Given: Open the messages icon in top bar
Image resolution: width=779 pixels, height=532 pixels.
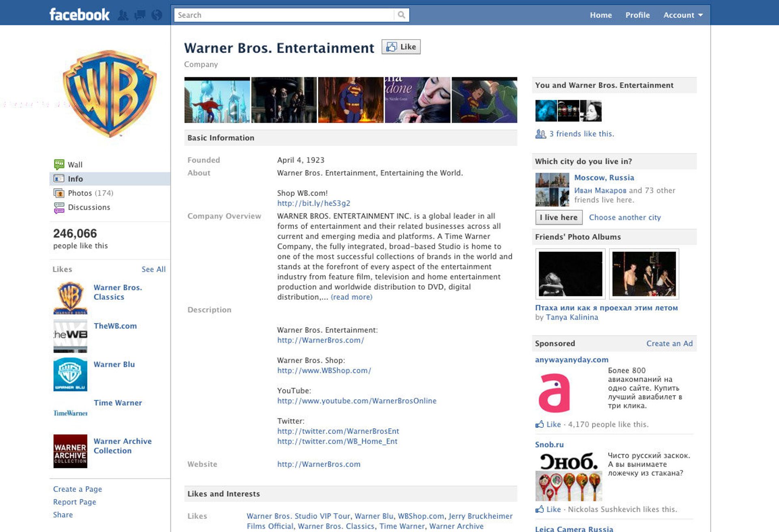Looking at the screenshot, I should [140, 15].
